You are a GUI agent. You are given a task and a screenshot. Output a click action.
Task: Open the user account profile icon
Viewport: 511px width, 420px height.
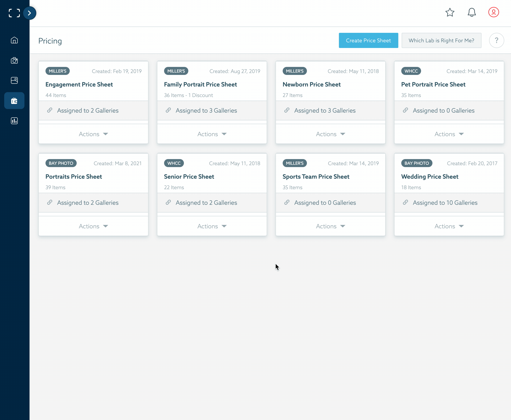point(493,12)
